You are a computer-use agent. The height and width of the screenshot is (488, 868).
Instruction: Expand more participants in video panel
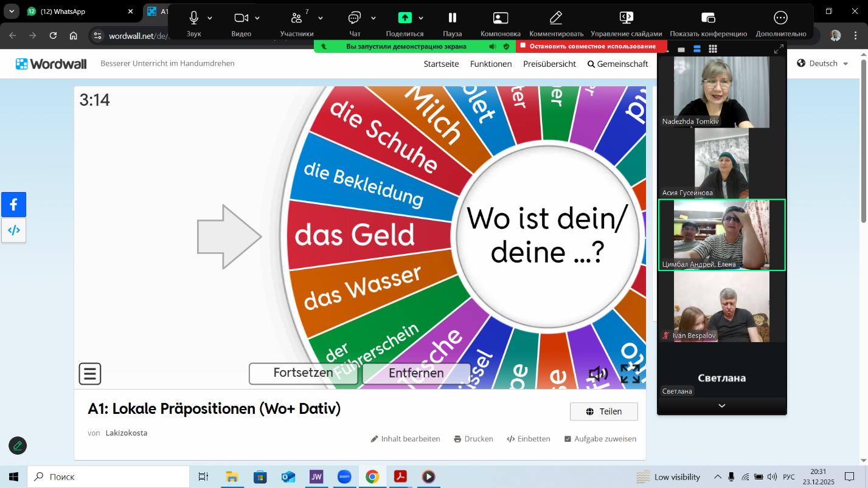(x=722, y=406)
